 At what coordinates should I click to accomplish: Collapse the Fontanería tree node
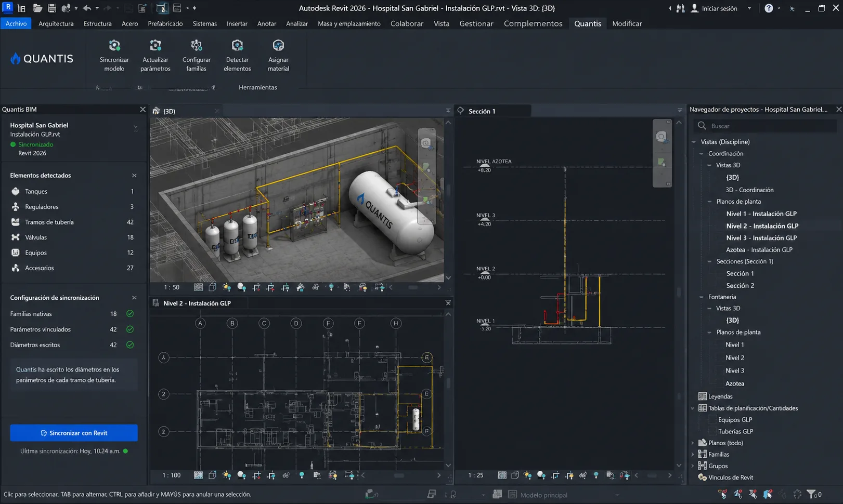(x=701, y=297)
